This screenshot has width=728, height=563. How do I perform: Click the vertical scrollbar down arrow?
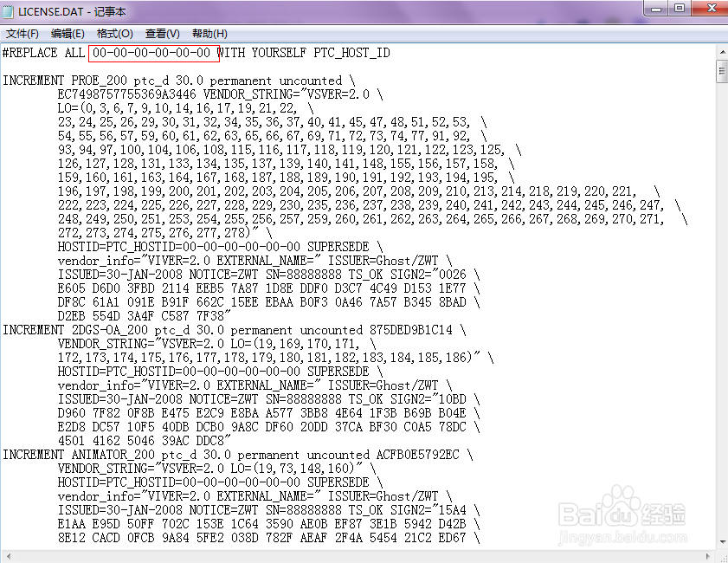[723, 541]
